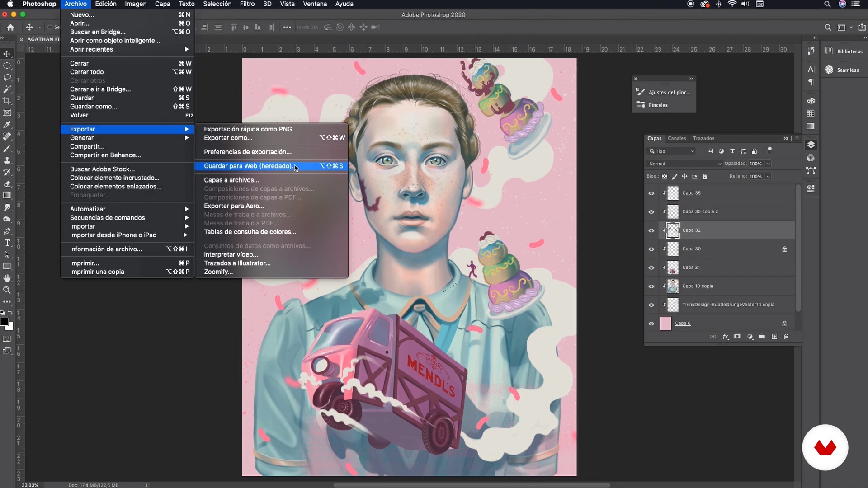
Task: Hide the Capa 35 layer
Action: pos(651,193)
